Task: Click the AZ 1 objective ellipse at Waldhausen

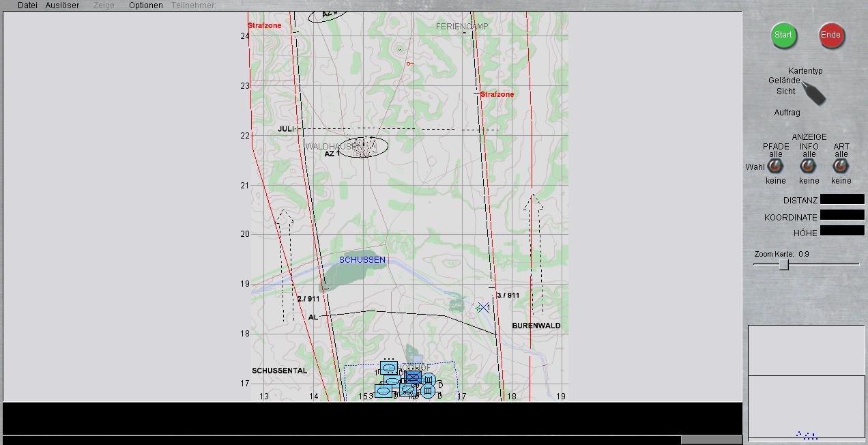Action: 363,147
